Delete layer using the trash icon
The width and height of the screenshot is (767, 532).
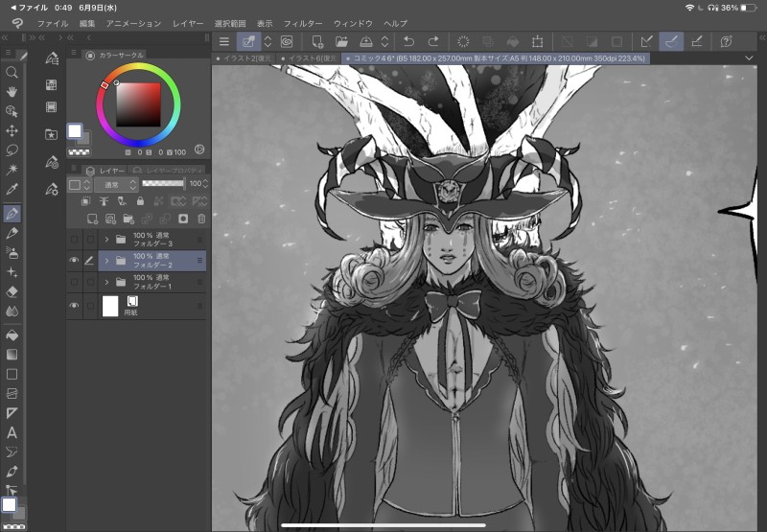[x=199, y=219]
